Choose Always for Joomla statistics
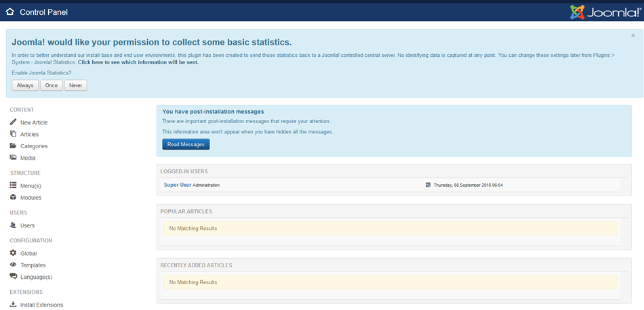Image resolution: width=644 pixels, height=310 pixels. coord(25,85)
